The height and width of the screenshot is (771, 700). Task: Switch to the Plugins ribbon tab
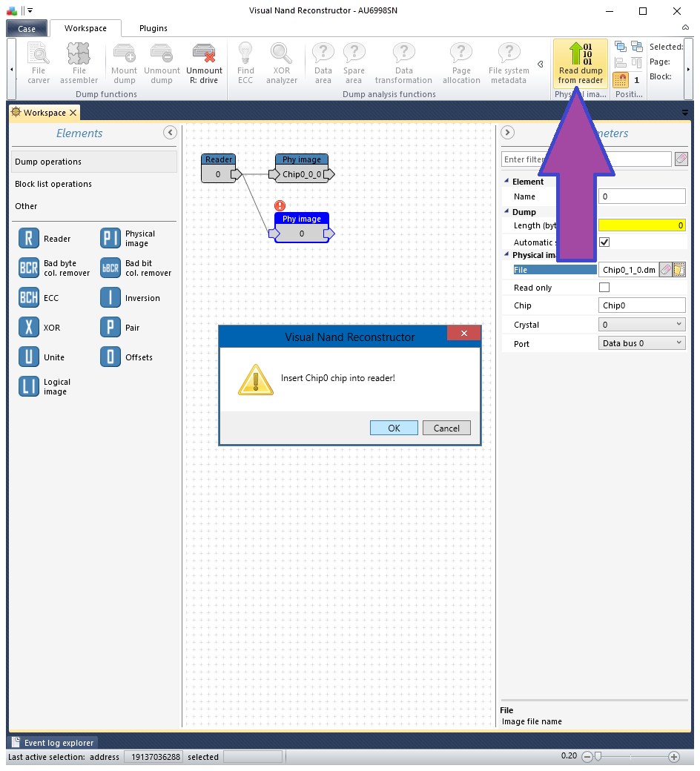coord(153,28)
